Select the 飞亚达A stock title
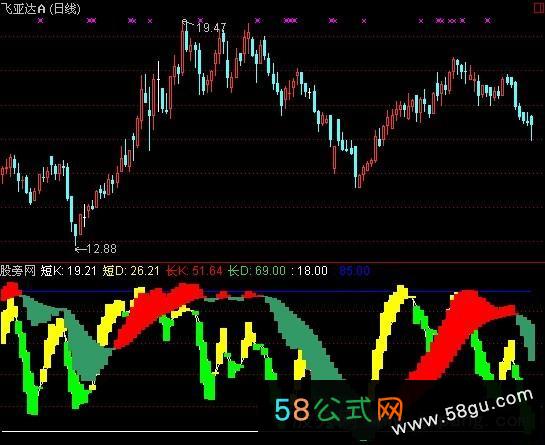The width and height of the screenshot is (545, 445). click(x=23, y=9)
